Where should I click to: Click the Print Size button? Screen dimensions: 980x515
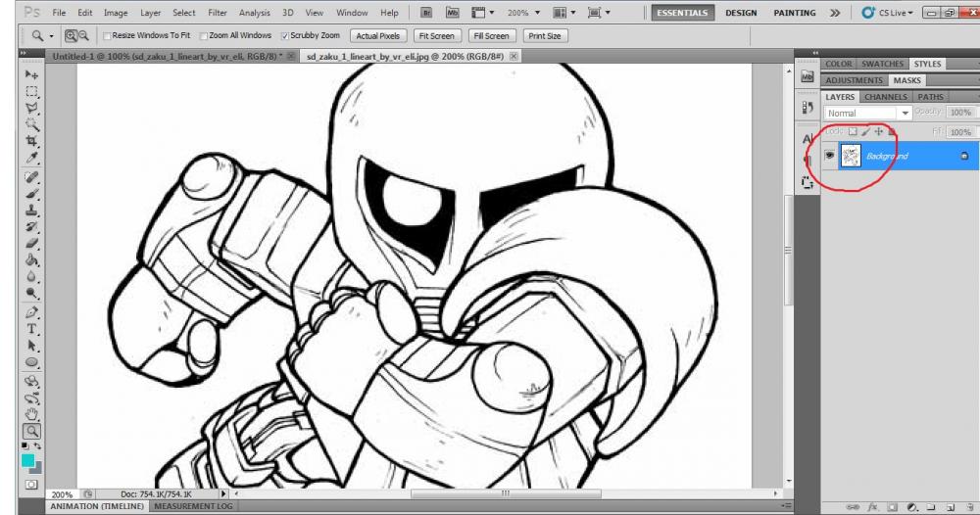click(545, 36)
